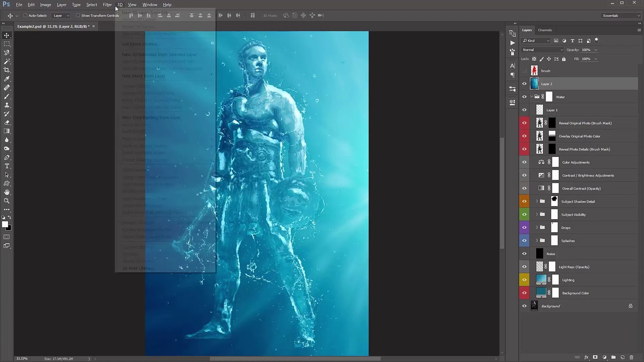This screenshot has width=644, height=362.
Task: Click the background color swatch
Action: point(9,228)
